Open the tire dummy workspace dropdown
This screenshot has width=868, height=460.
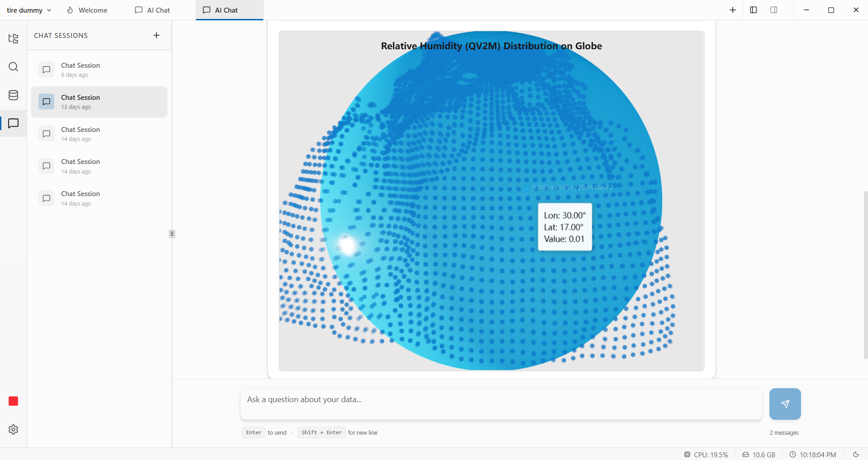tap(28, 9)
